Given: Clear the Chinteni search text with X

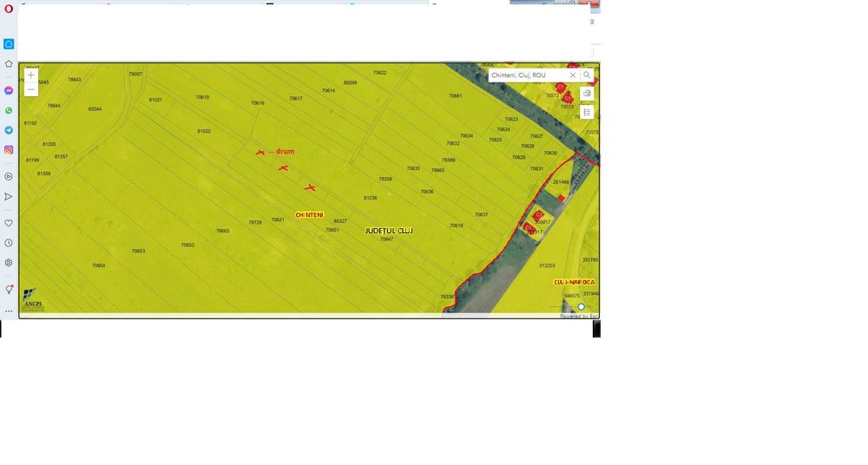Looking at the screenshot, I should 573,75.
